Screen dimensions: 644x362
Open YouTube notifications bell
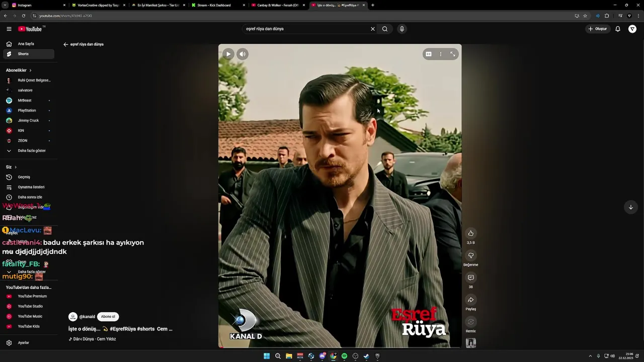click(618, 29)
